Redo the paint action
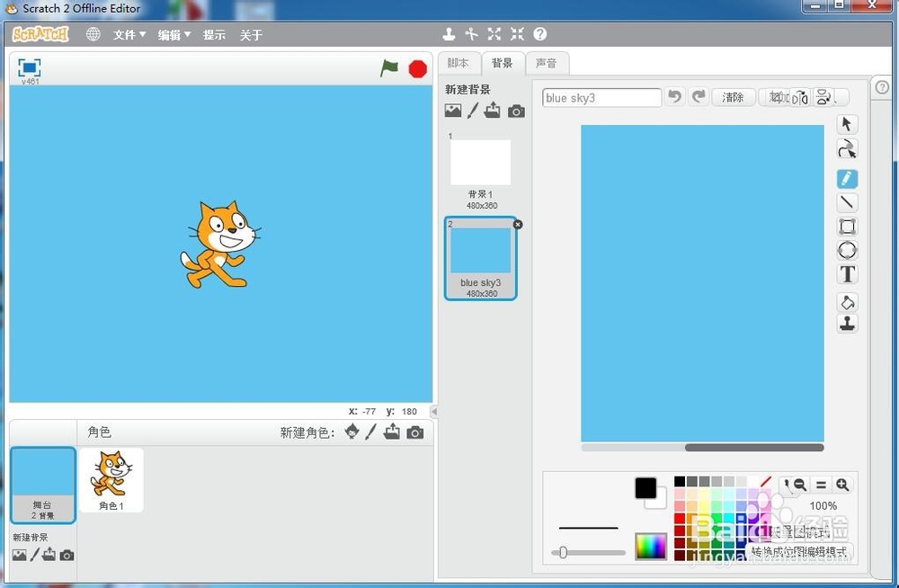 (x=699, y=96)
